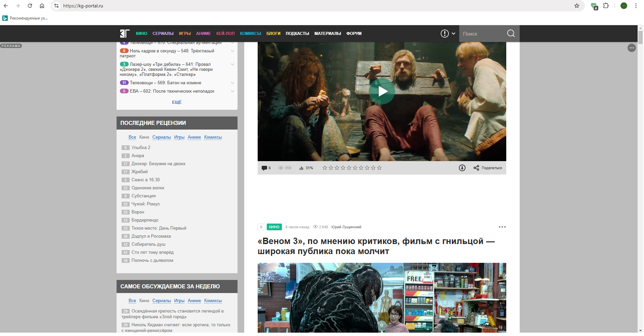Image resolution: width=644 pixels, height=336 pixels.
Task: Open the 31% rating chart icon
Action: (301, 168)
